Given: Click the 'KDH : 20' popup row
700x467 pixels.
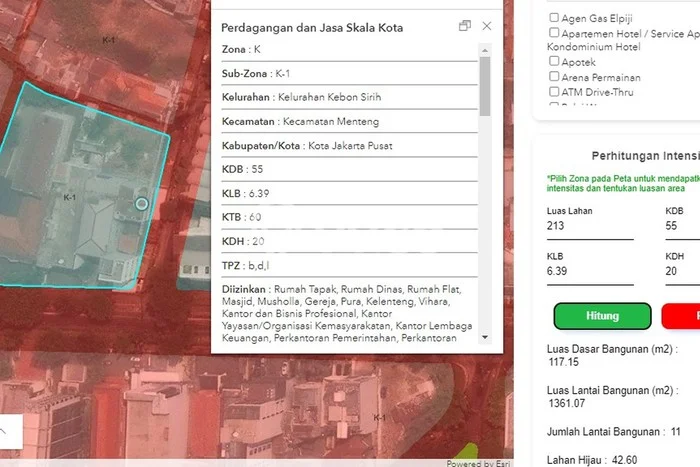Looking at the screenshot, I should (349, 241).
